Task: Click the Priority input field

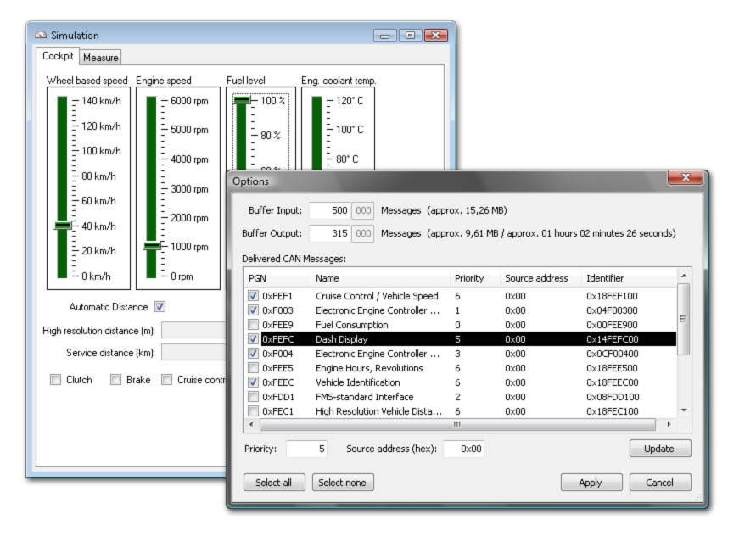Action: pyautogui.click(x=306, y=449)
